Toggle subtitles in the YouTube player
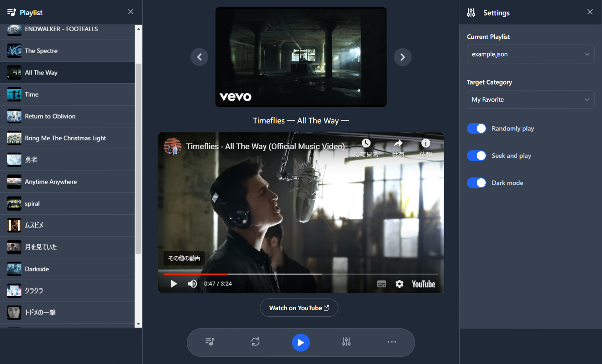This screenshot has width=602, height=364. [x=382, y=284]
